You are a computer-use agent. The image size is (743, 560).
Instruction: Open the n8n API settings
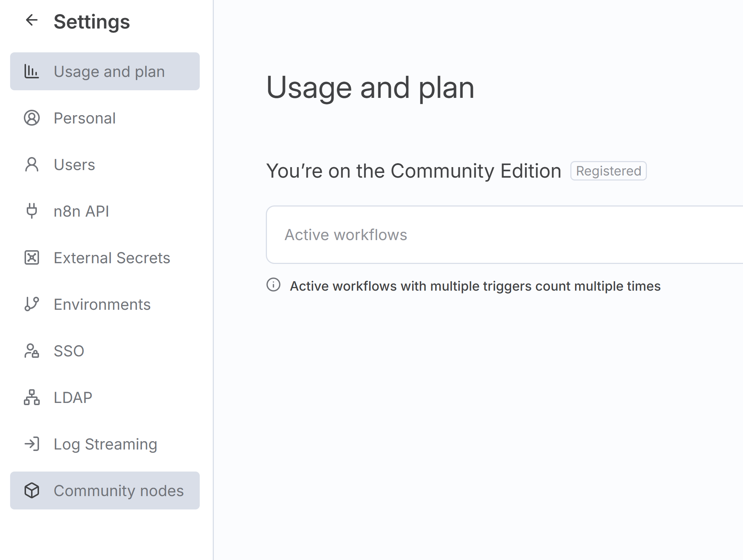pyautogui.click(x=81, y=211)
